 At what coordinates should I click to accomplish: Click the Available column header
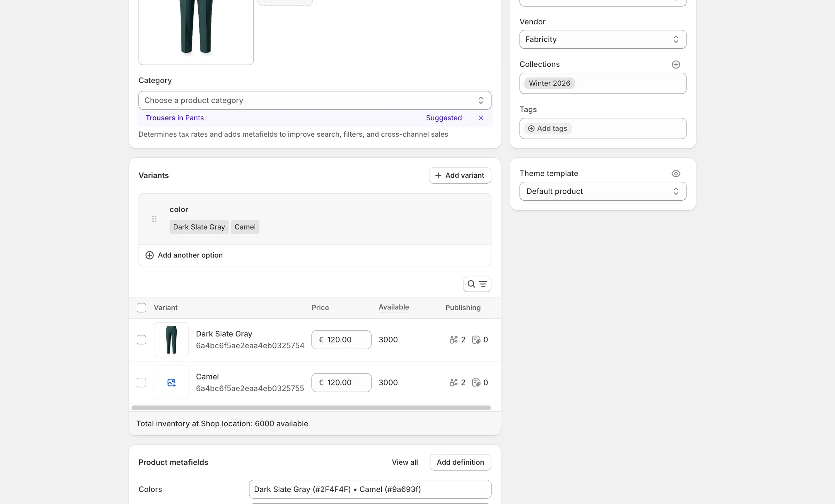coord(394,307)
